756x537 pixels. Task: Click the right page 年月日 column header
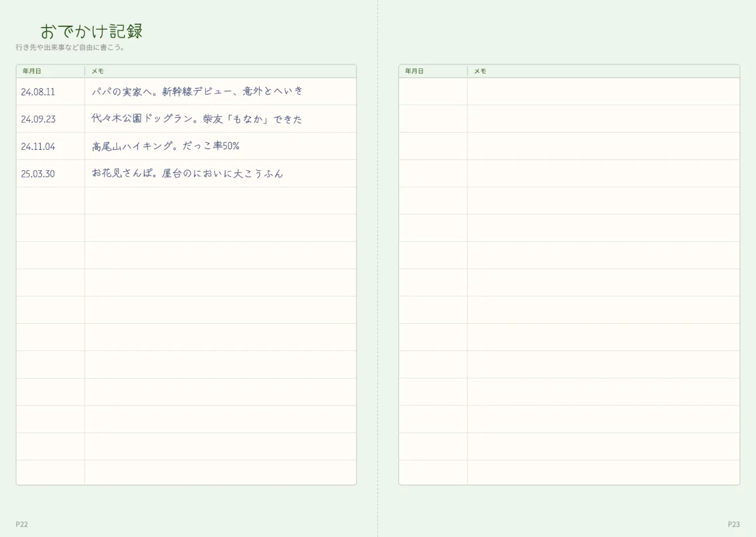pyautogui.click(x=414, y=71)
